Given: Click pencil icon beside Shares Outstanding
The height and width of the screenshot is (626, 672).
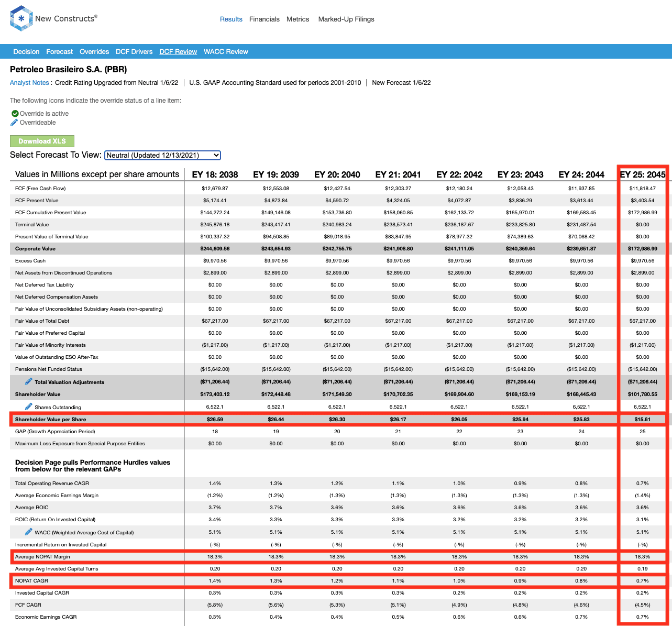Looking at the screenshot, I should point(29,407).
